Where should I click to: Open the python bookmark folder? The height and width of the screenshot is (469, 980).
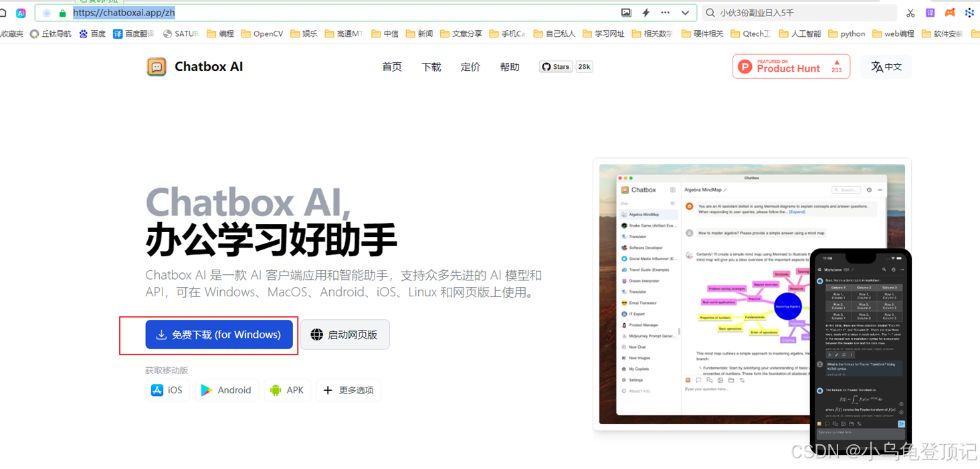[x=847, y=33]
